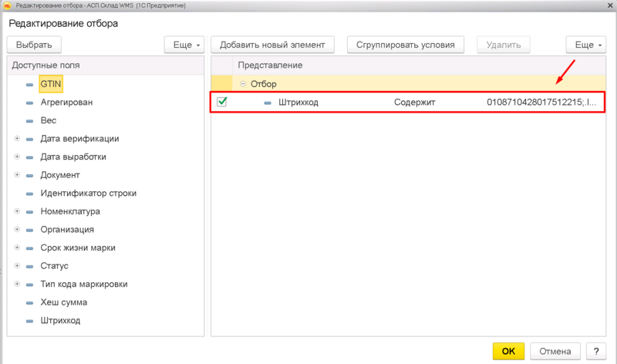Screen dimensions: 617x364
Task: Click the field icon next to GTIN
Action: click(29, 85)
